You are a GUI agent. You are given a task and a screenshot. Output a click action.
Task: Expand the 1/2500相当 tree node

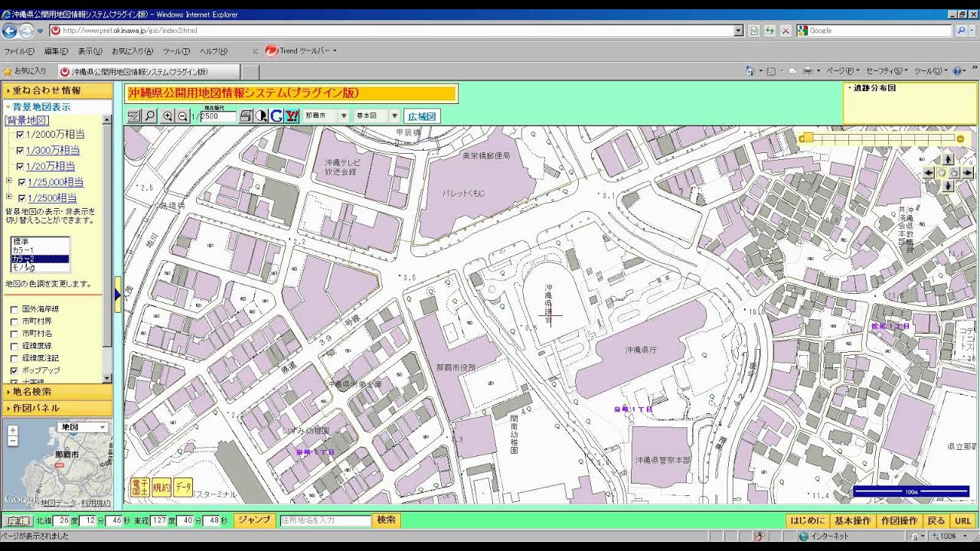point(9,197)
